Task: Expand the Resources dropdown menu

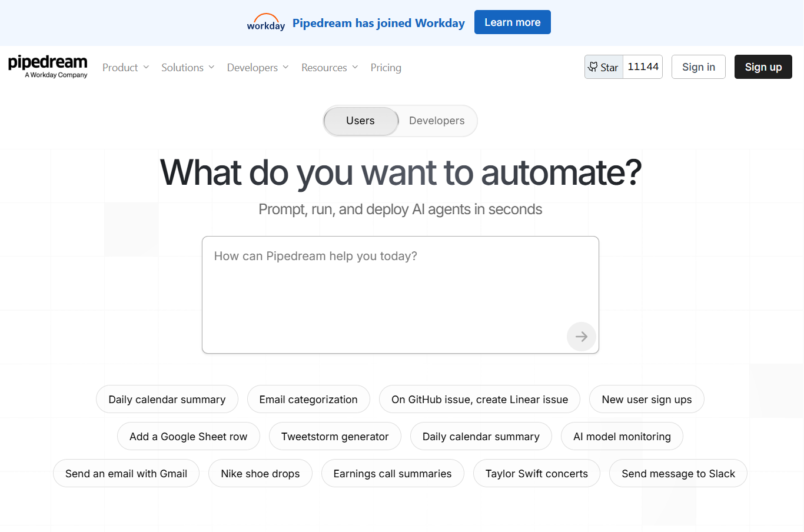Action: click(x=330, y=68)
